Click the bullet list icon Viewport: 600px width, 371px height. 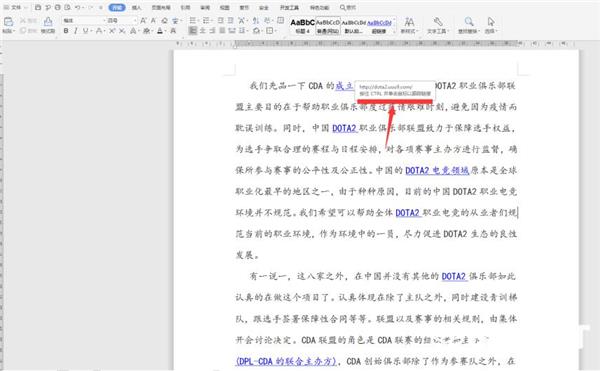coord(194,21)
